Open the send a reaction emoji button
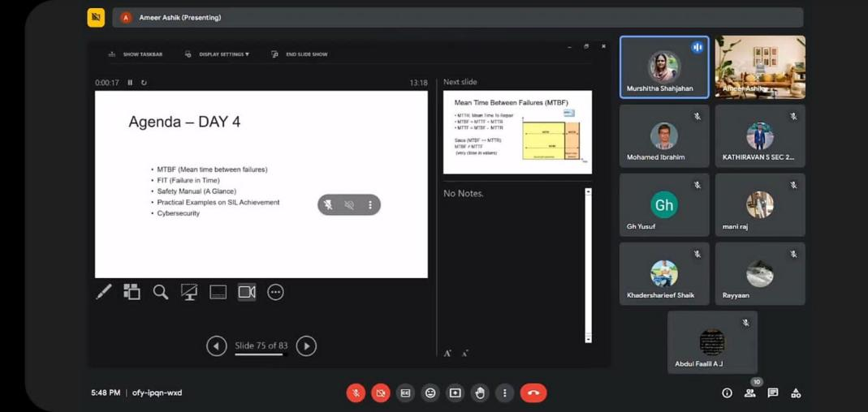The height and width of the screenshot is (412, 868). 430,393
